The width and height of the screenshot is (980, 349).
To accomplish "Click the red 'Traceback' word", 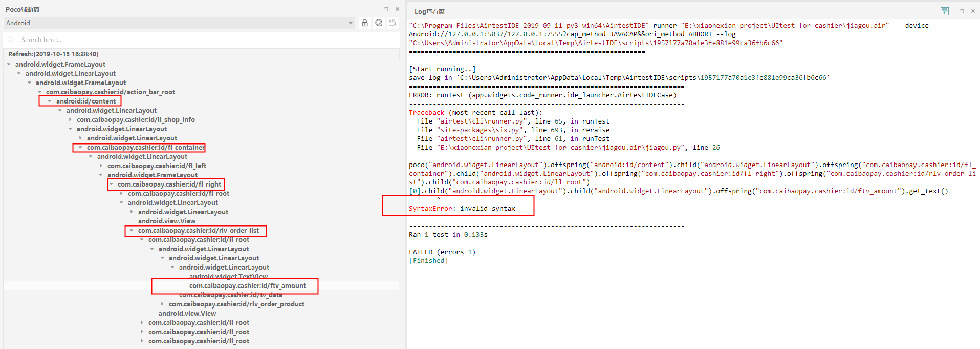I will pos(426,112).
